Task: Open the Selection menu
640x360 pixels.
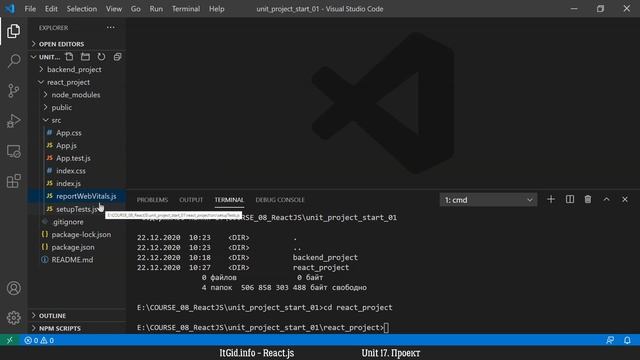Action: tap(82, 9)
